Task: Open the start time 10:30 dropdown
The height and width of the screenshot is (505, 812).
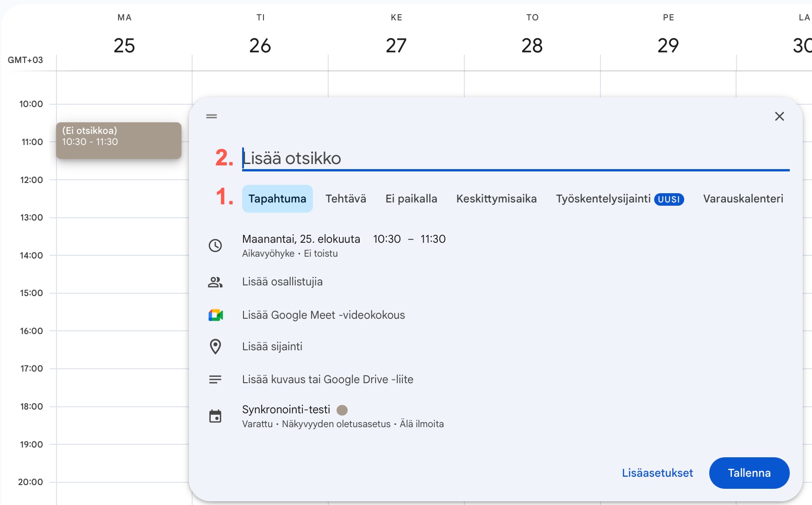Action: [387, 239]
